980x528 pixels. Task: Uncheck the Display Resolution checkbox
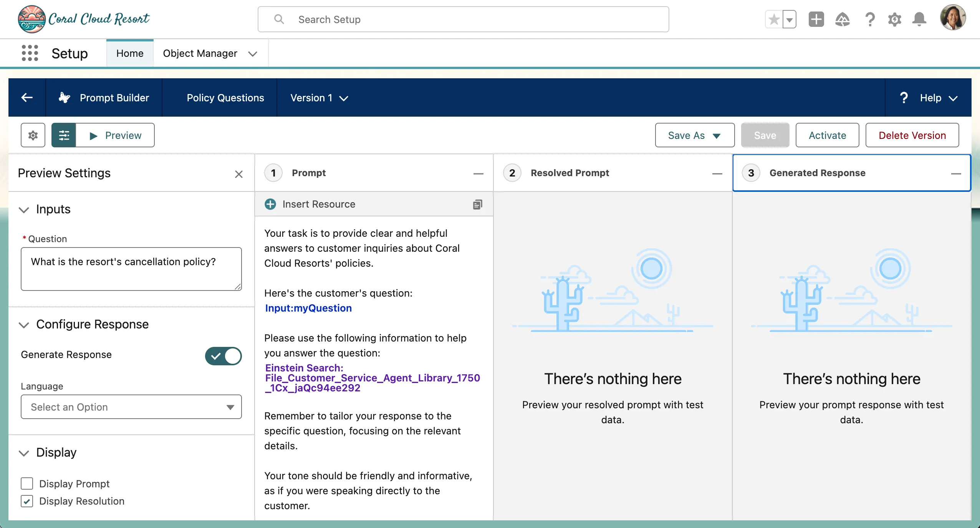pos(27,501)
